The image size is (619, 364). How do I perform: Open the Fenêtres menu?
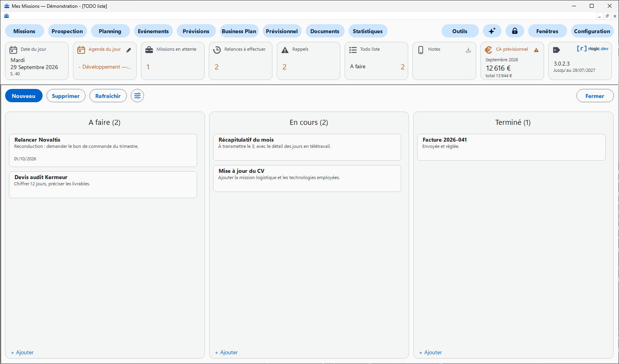(x=547, y=31)
